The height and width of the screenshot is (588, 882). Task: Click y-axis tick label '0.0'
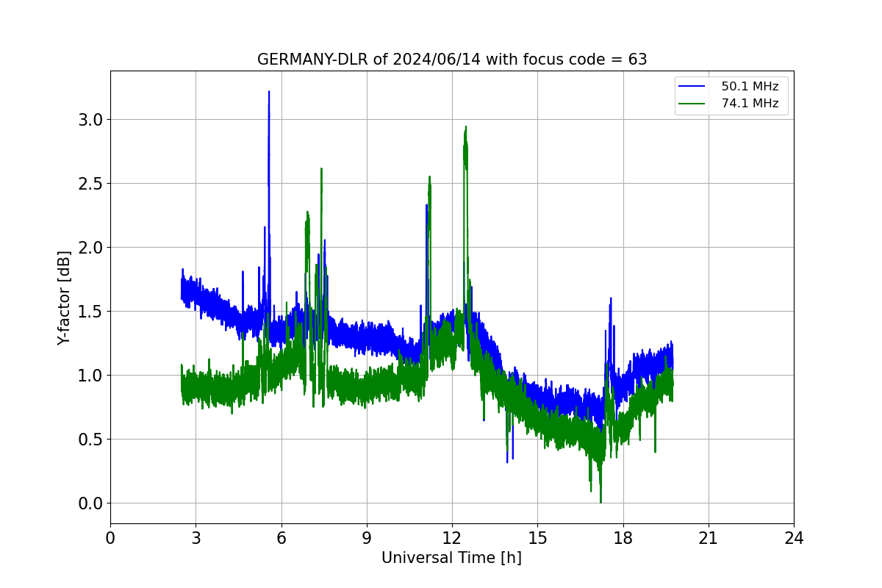click(90, 503)
